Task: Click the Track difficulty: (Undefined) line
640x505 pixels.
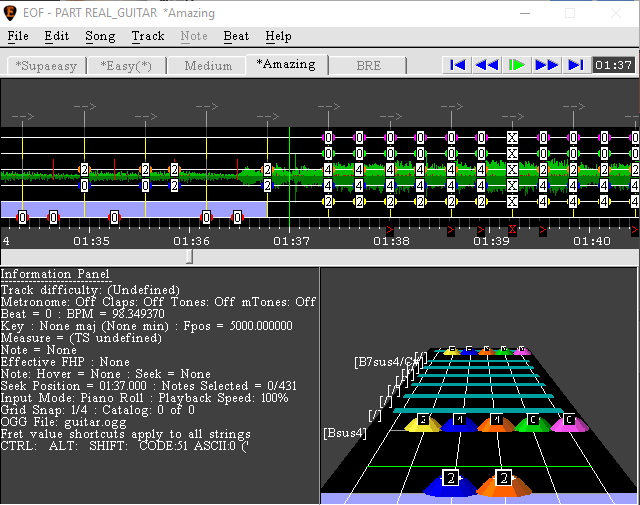Action: [x=90, y=290]
